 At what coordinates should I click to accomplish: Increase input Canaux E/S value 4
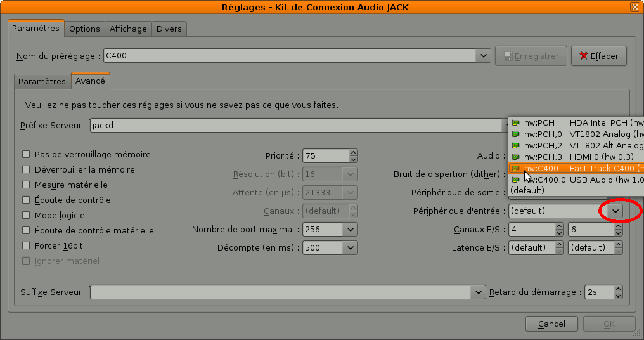click(x=559, y=226)
